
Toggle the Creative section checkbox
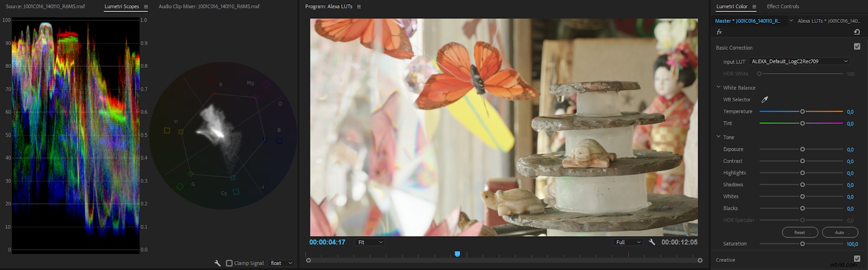pos(857,259)
